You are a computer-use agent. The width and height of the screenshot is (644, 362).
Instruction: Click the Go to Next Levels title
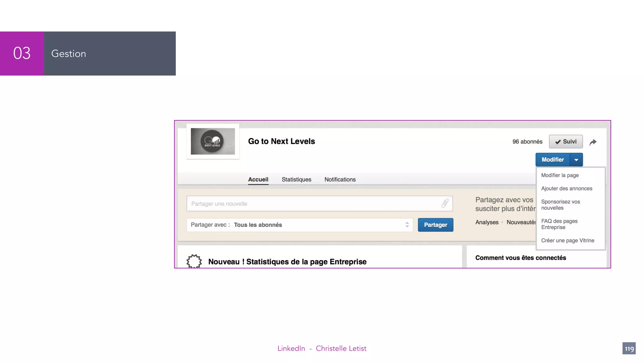[281, 141]
